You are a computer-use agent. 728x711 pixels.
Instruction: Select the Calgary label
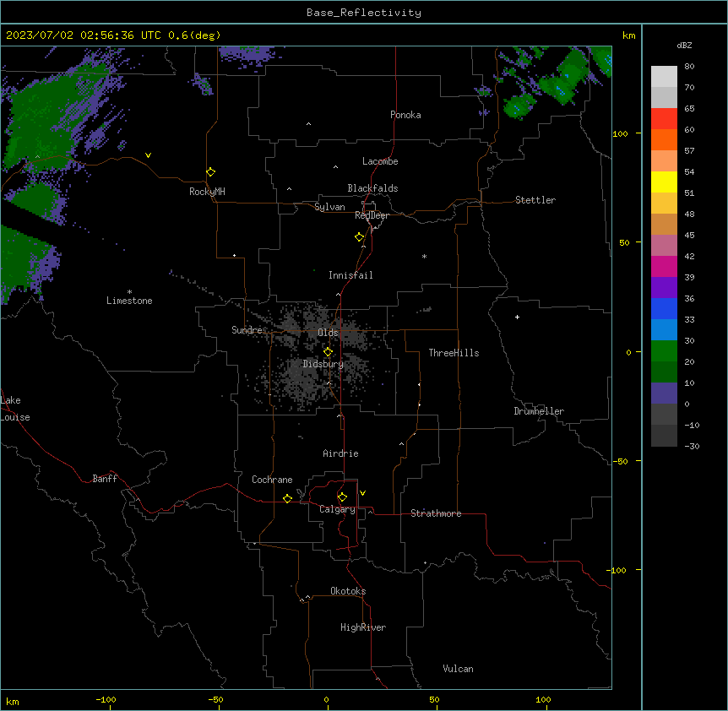point(338,509)
